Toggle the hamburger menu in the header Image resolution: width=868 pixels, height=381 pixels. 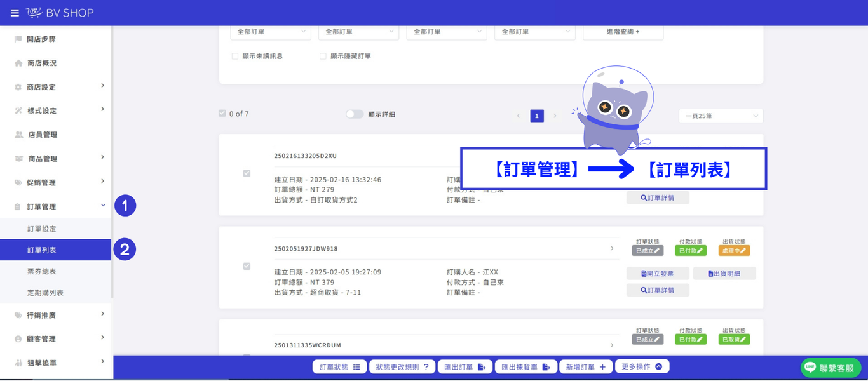tap(15, 13)
